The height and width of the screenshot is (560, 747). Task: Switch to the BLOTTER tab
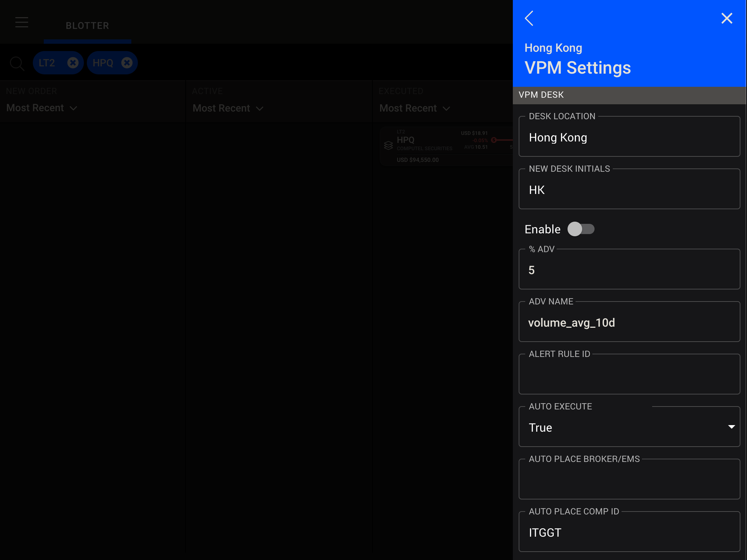click(x=87, y=26)
